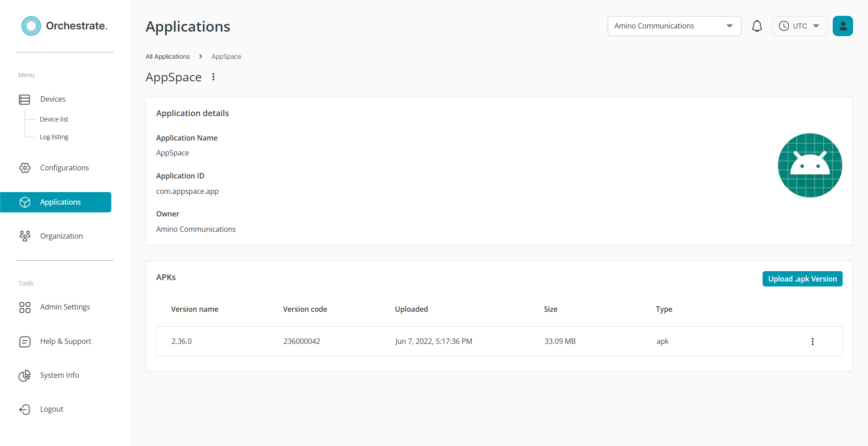Click the Organization people icon
Image resolution: width=868 pixels, height=446 pixels.
pyautogui.click(x=25, y=236)
